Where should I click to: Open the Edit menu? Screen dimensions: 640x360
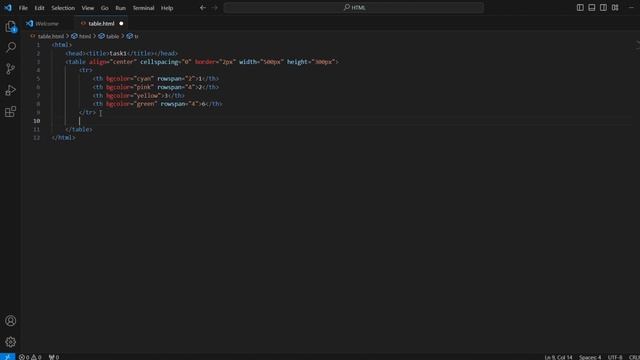coord(39,8)
